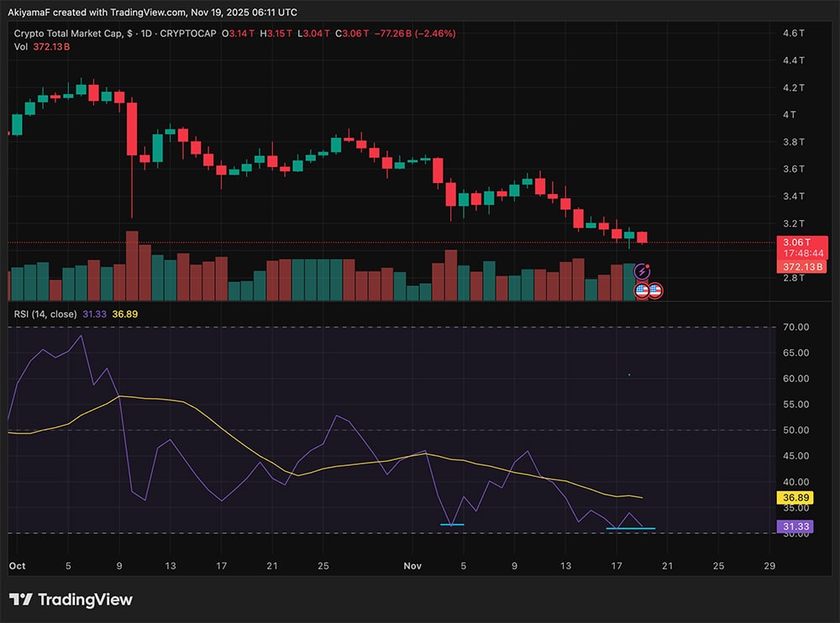Select the Oct label on the time axis
Image resolution: width=840 pixels, height=623 pixels.
[16, 567]
